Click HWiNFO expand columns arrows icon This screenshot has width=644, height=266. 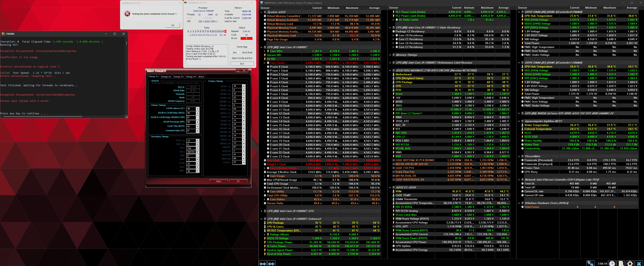pyautogui.click(x=263, y=263)
